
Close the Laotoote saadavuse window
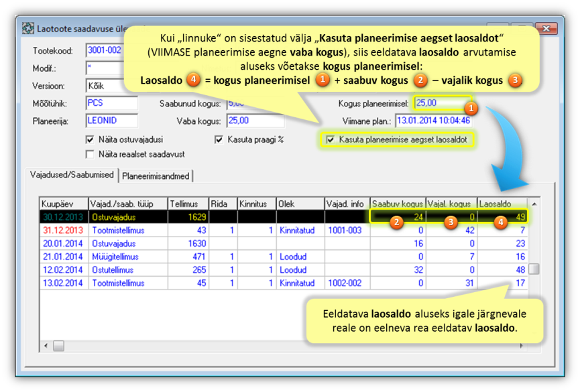tap(546, 28)
